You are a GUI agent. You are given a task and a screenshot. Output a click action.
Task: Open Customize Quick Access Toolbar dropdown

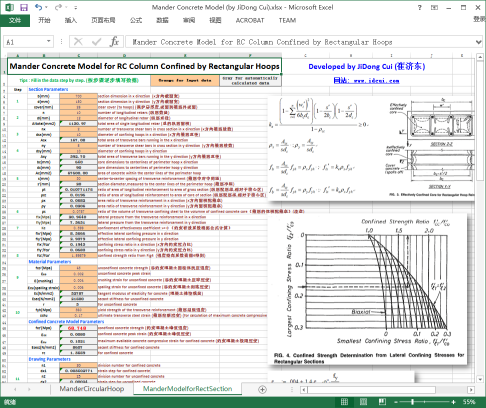pos(76,7)
